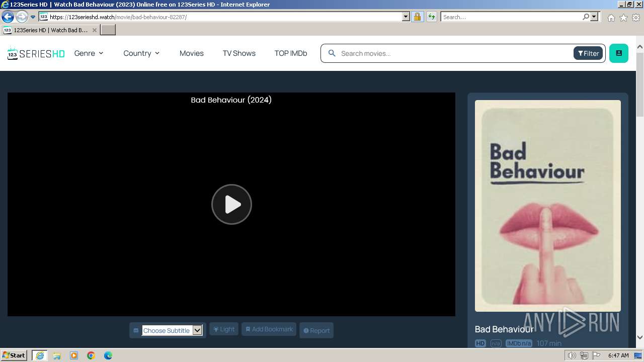Click the IE Home icon
This screenshot has height=362, width=644.
click(611, 18)
